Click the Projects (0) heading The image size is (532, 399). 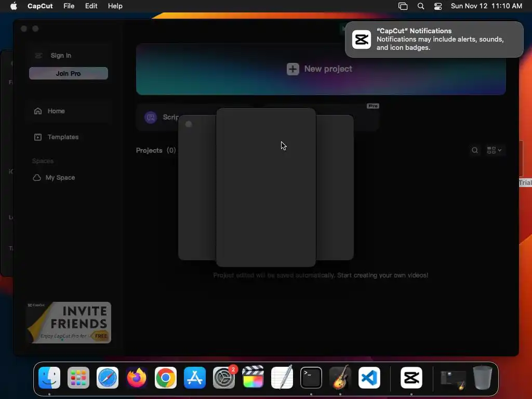coord(156,150)
